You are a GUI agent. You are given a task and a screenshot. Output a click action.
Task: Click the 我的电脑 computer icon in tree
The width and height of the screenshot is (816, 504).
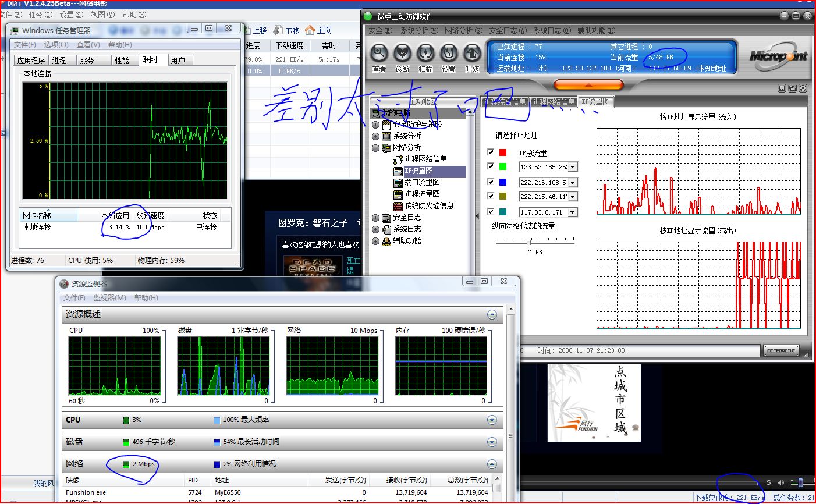click(x=375, y=113)
